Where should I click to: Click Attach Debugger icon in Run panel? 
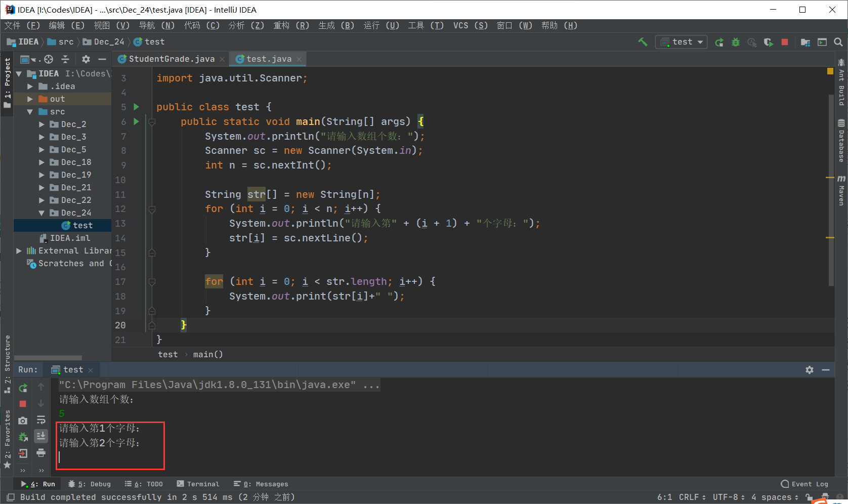(23, 437)
